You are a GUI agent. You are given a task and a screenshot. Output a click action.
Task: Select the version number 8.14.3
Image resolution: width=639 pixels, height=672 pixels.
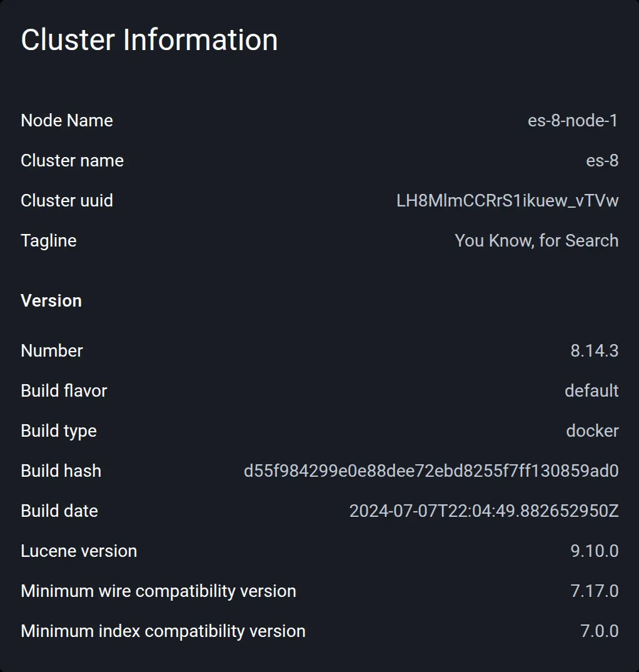(x=595, y=351)
